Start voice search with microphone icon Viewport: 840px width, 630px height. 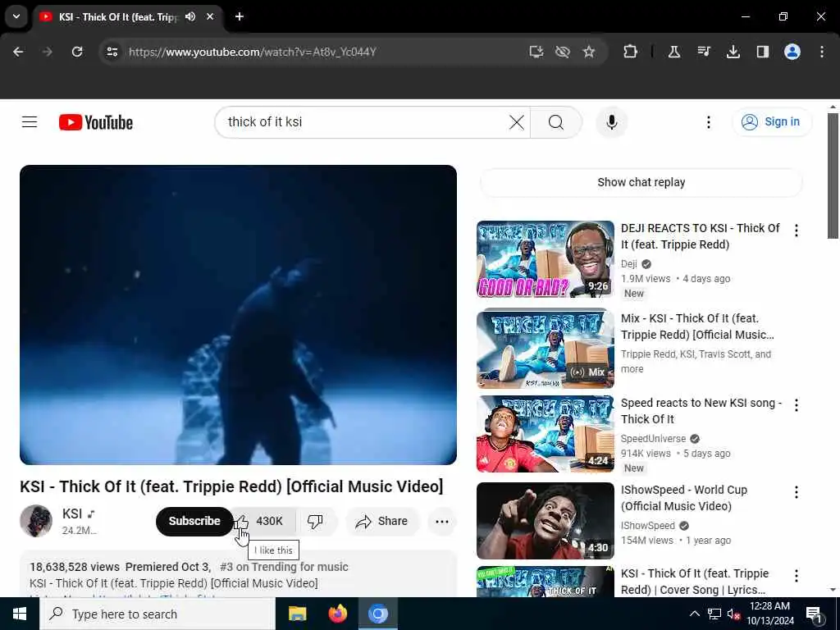point(612,122)
